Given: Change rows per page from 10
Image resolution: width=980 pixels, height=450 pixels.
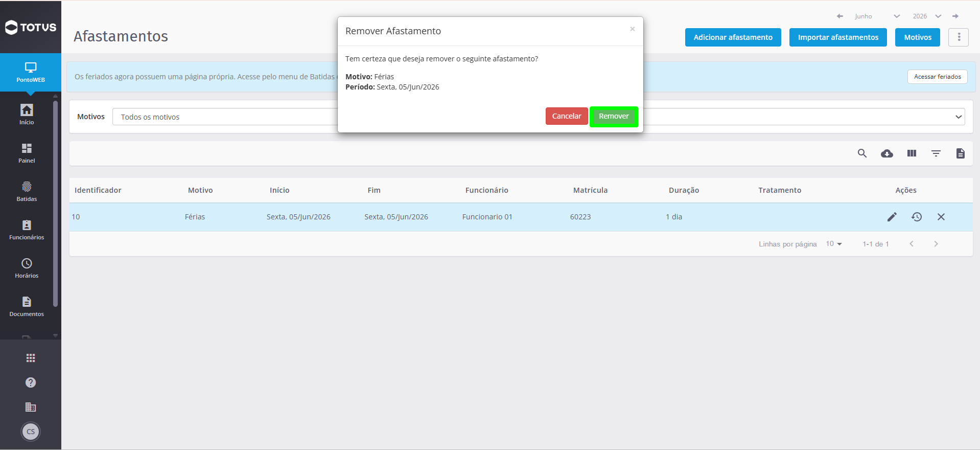Looking at the screenshot, I should [x=834, y=244].
